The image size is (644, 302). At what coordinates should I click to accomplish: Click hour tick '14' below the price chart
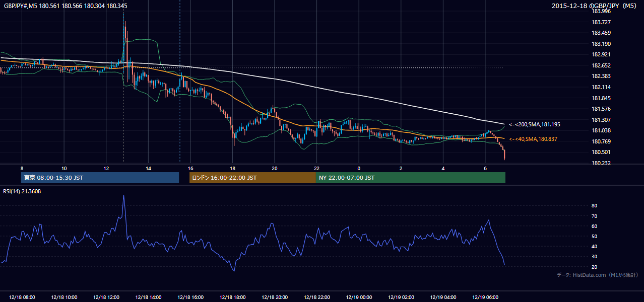pos(148,168)
